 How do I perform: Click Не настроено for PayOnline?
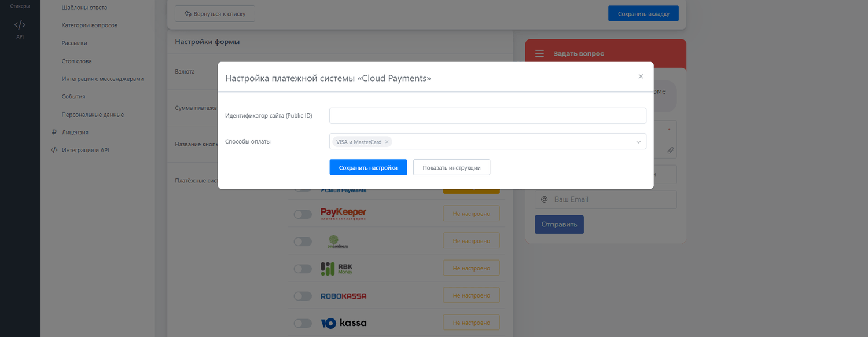[x=471, y=241]
